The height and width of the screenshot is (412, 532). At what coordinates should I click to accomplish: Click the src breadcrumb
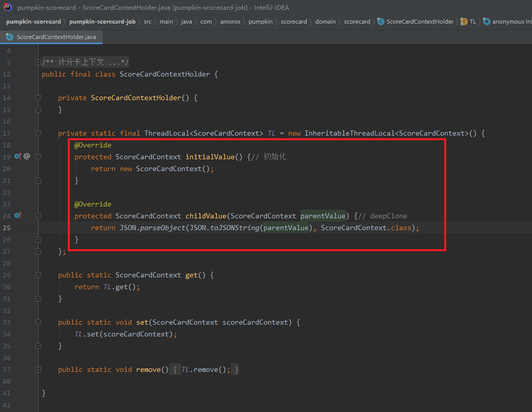pyautogui.click(x=147, y=22)
